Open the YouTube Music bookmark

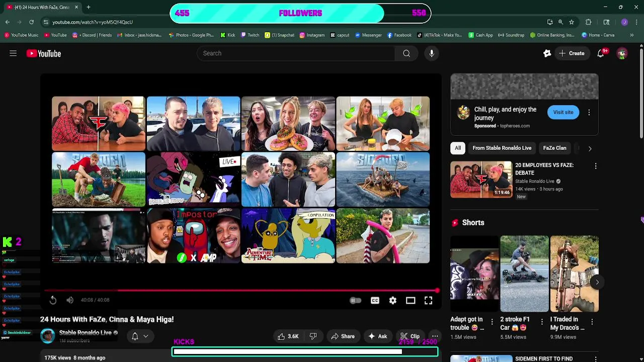(21, 35)
